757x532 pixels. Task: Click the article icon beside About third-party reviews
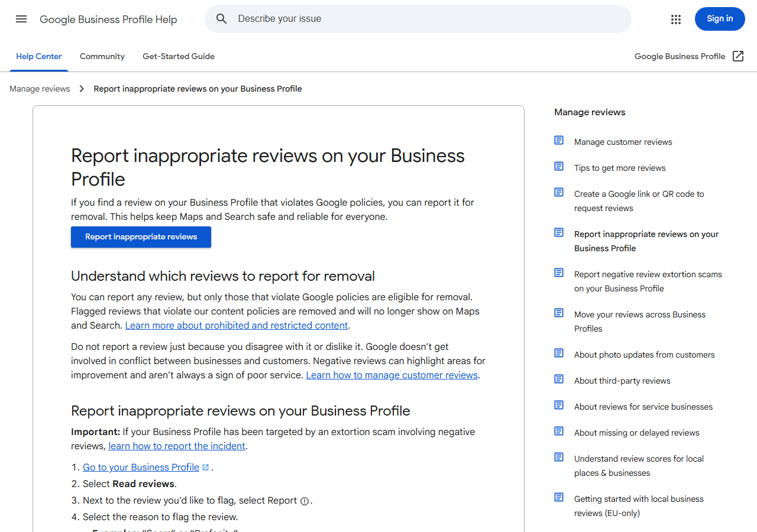tap(559, 379)
